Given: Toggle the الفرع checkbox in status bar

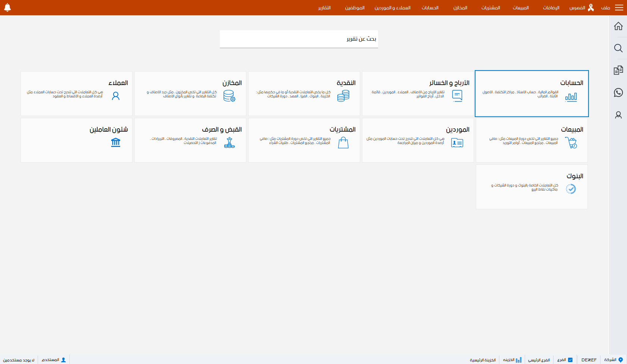Looking at the screenshot, I should tap(570, 360).
